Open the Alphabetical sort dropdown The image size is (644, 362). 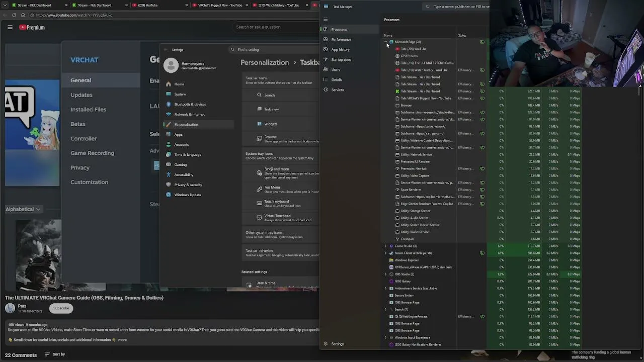coord(23,209)
